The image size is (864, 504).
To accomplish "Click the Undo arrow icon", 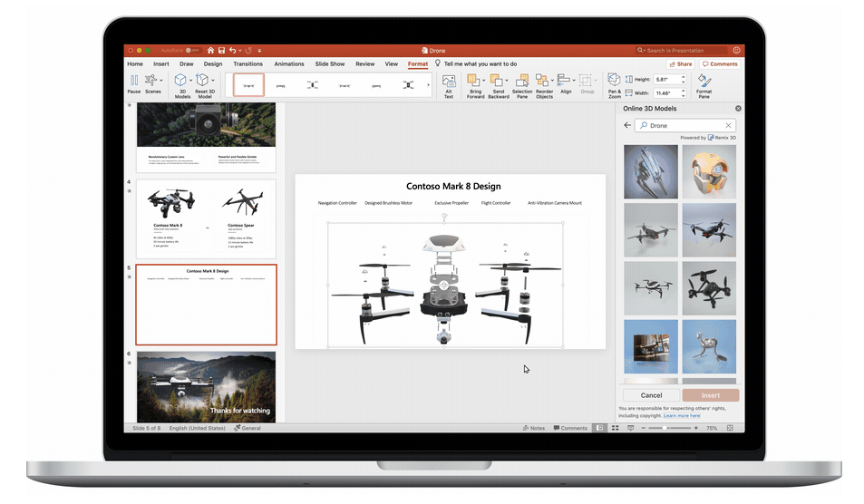I will [x=232, y=50].
